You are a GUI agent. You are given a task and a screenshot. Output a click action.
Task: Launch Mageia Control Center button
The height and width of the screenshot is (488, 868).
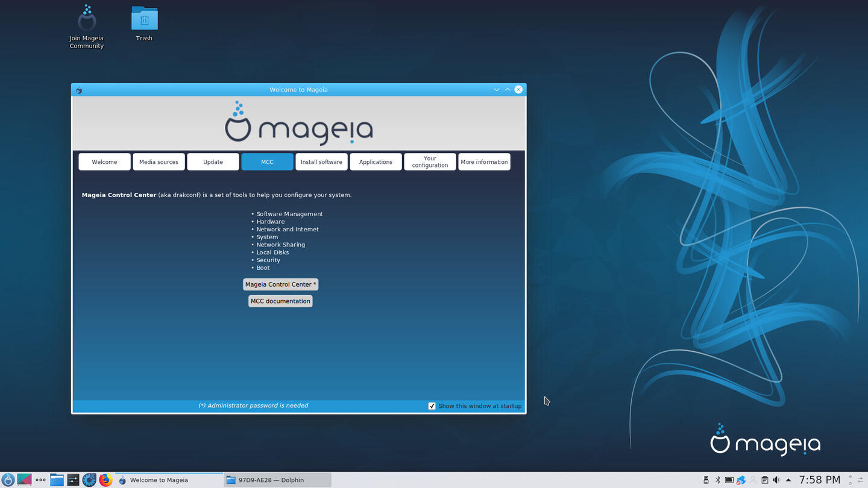pyautogui.click(x=280, y=284)
